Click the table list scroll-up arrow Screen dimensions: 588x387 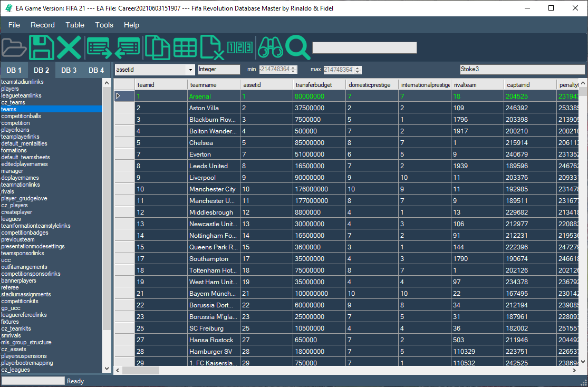107,83
